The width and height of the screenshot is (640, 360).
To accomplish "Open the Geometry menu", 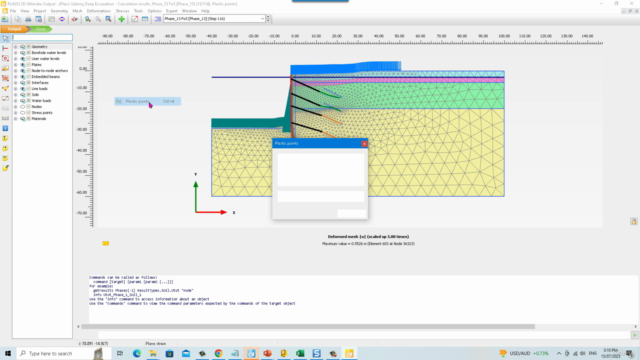I will click(59, 11).
